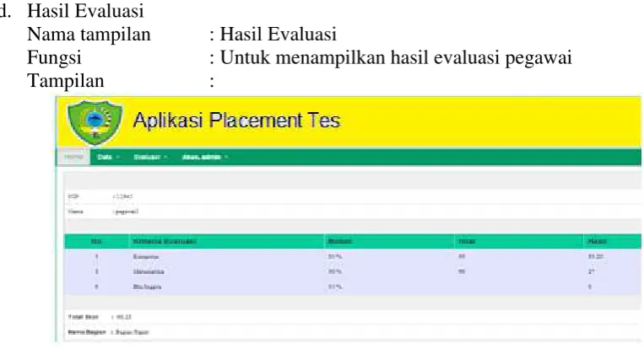Click the Aplikasi Placement Tes title
The height and width of the screenshot is (349, 644).
point(237,121)
